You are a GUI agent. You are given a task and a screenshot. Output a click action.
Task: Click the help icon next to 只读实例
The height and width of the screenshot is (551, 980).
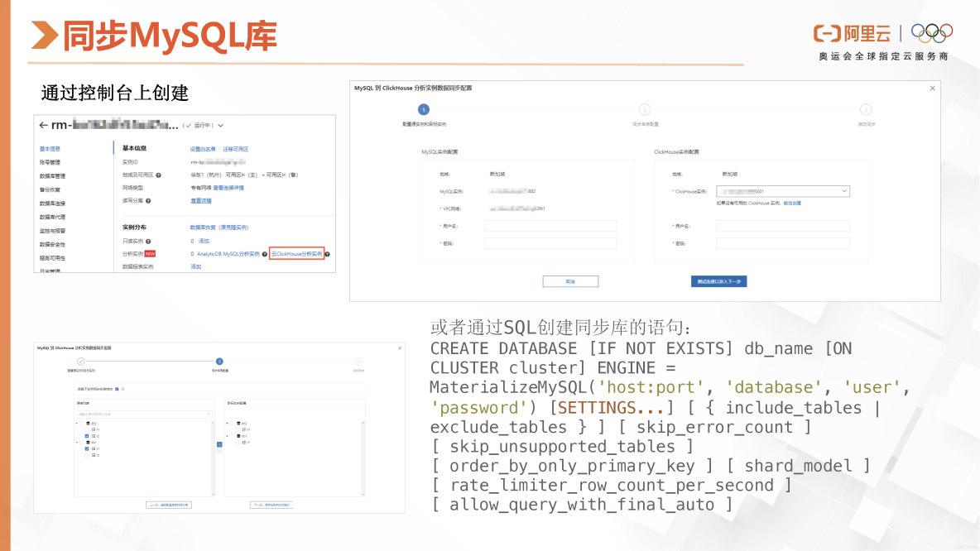(148, 241)
